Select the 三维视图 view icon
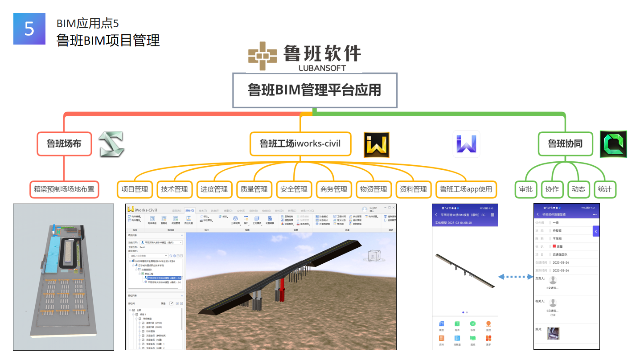The image size is (644, 360). tap(235, 218)
